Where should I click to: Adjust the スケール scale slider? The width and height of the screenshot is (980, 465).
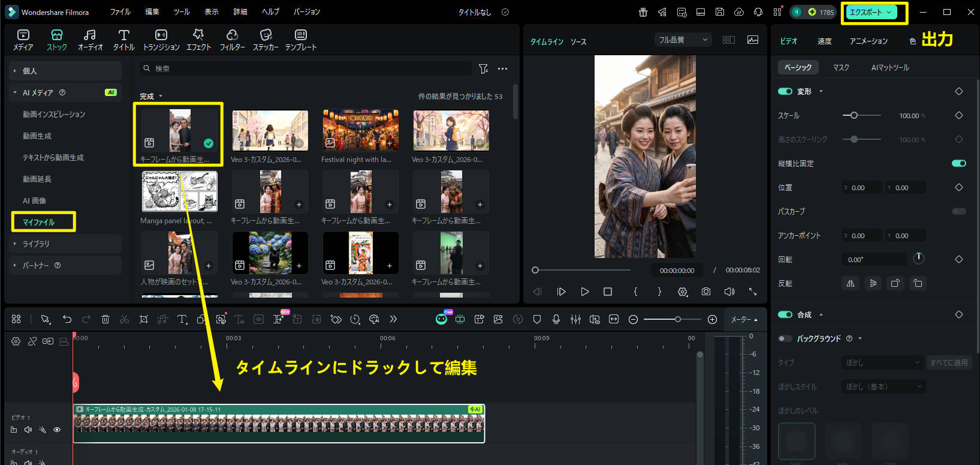tap(862, 115)
